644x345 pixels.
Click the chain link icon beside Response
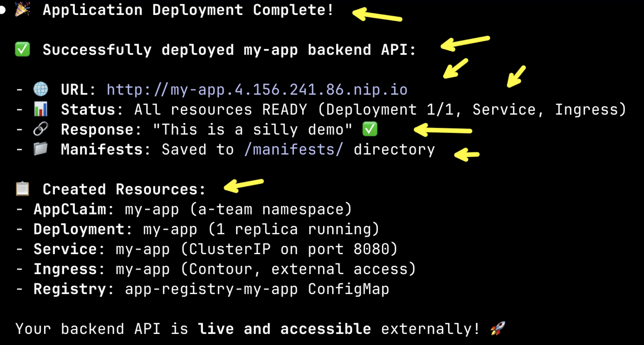pos(41,129)
